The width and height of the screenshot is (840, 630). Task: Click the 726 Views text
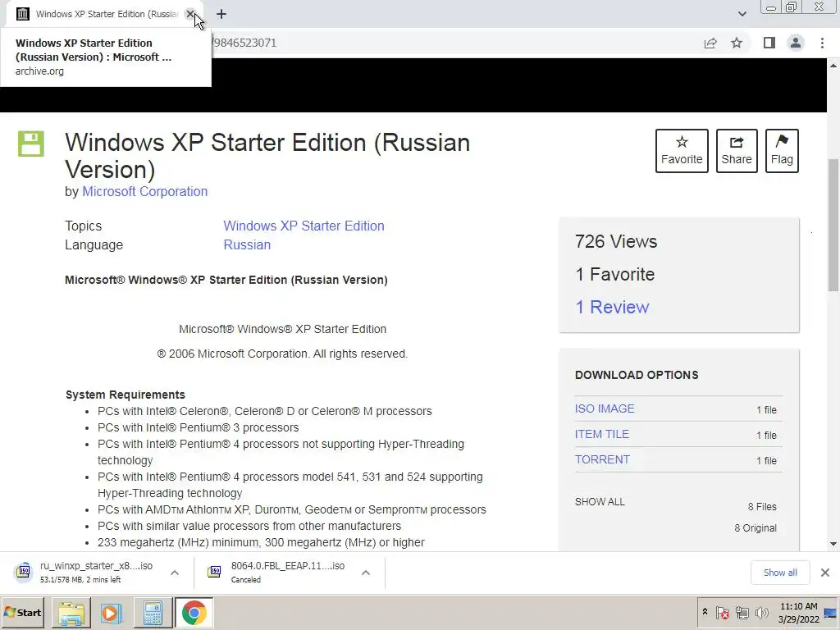tap(616, 242)
